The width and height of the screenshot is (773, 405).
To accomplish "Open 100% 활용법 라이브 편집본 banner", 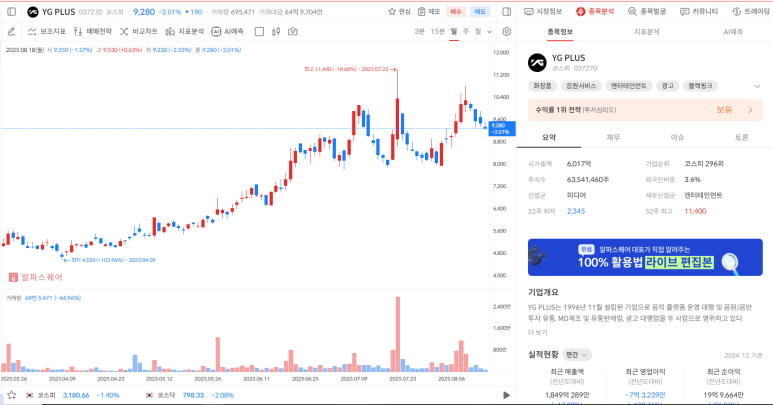I will [x=645, y=257].
